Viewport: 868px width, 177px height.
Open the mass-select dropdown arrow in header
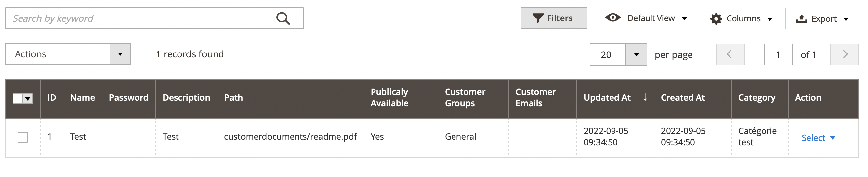coord(28,99)
